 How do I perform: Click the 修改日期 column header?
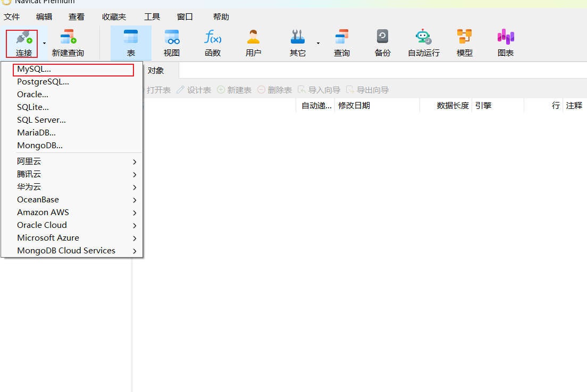pyautogui.click(x=354, y=106)
